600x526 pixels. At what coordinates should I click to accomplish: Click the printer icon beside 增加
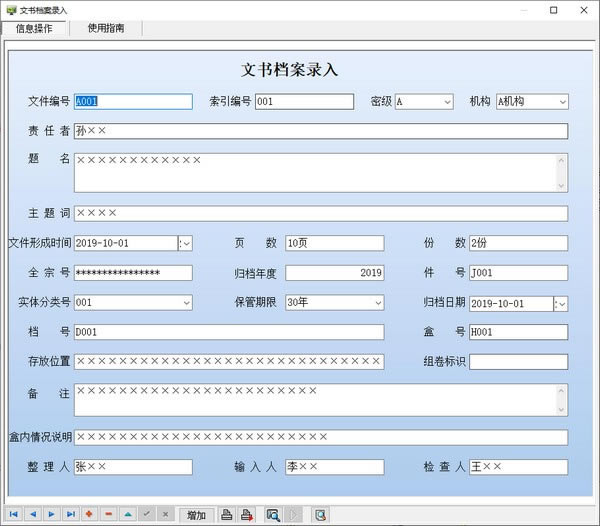pyautogui.click(x=227, y=515)
